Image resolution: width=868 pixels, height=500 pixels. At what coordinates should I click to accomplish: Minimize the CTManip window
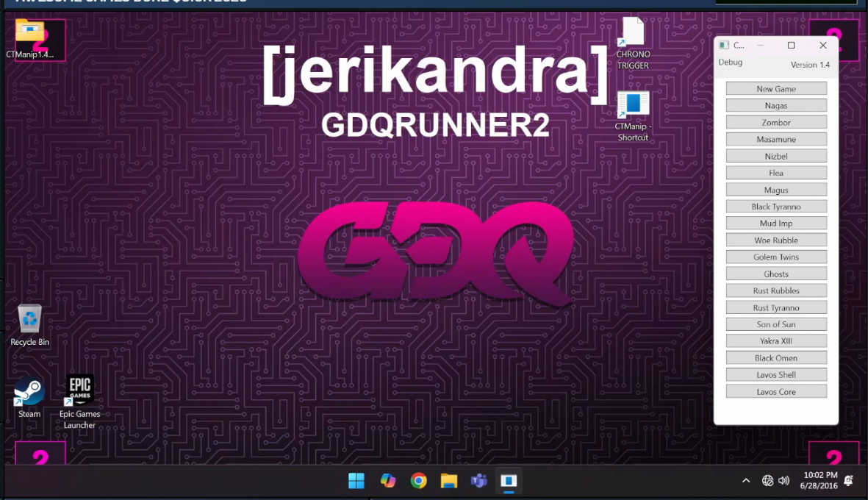point(760,46)
